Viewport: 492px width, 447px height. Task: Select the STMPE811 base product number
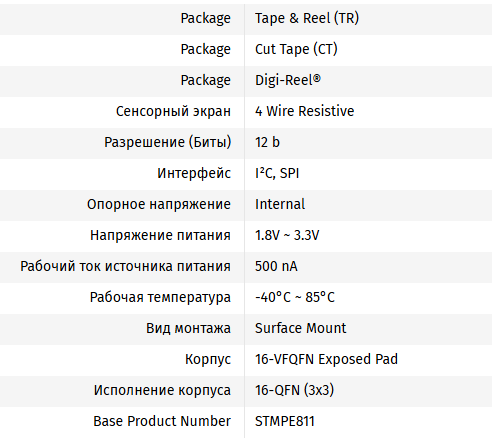coord(285,421)
